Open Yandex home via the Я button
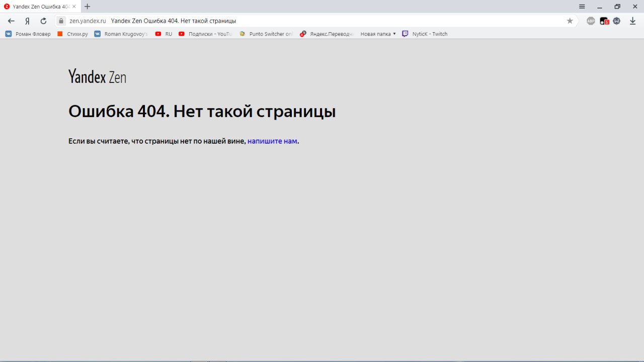 pyautogui.click(x=27, y=21)
